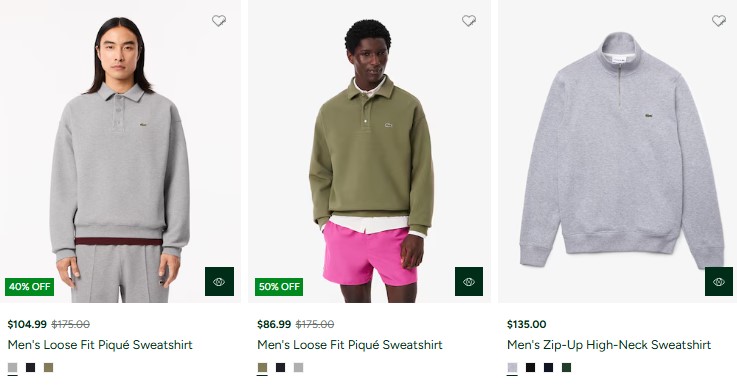The width and height of the screenshot is (737, 385).
Task: Open quick view on gray Piqué Sweatshirt
Action: pos(219,282)
